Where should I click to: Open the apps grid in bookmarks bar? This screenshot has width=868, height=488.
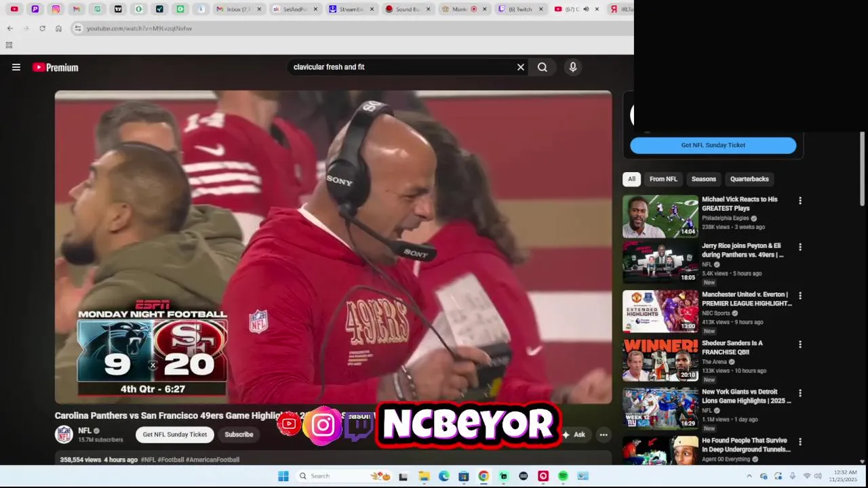coord(9,45)
